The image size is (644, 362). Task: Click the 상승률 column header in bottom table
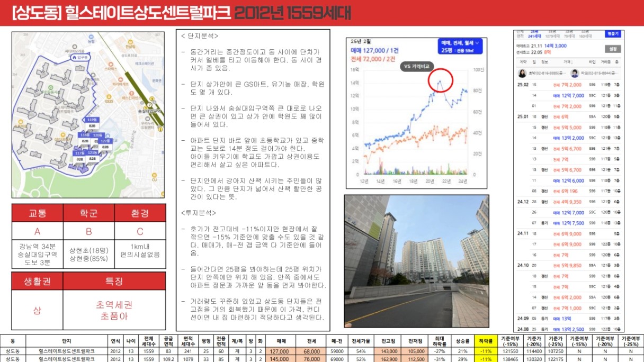pos(462,341)
